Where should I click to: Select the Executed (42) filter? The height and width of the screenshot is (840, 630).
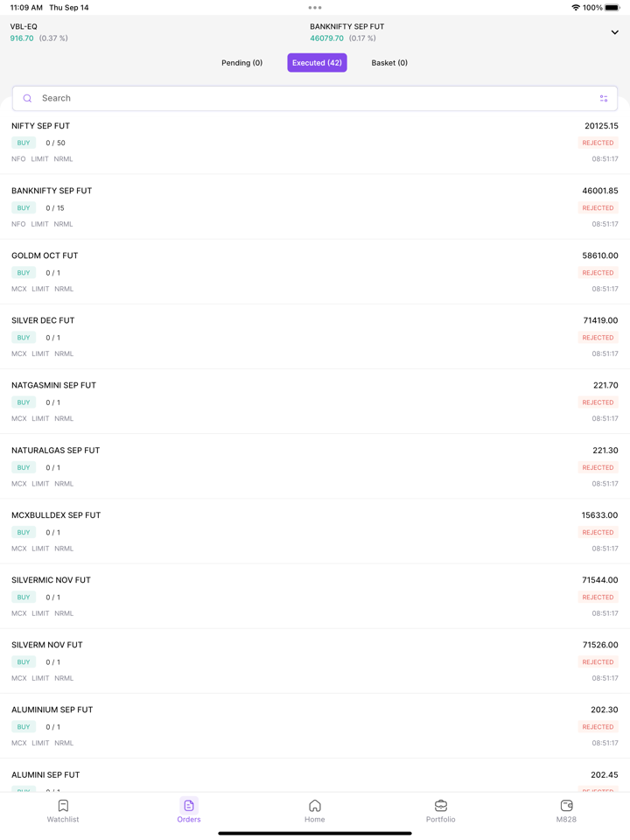[316, 62]
